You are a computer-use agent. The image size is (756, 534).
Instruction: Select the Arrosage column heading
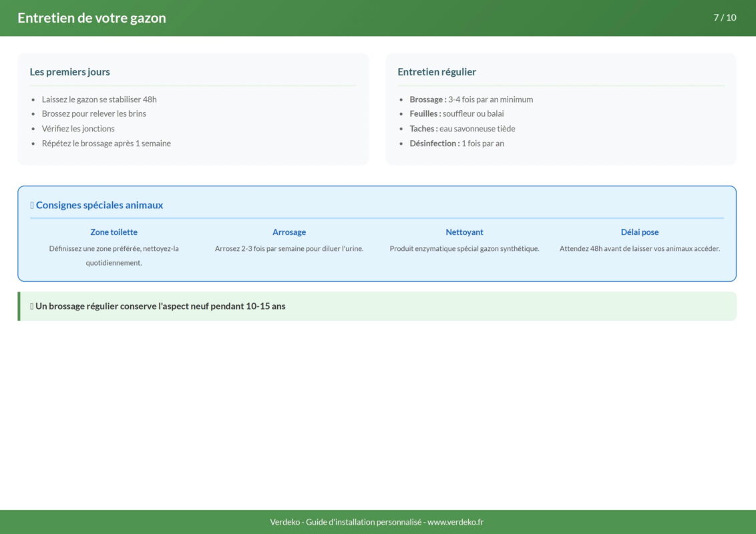click(x=289, y=232)
